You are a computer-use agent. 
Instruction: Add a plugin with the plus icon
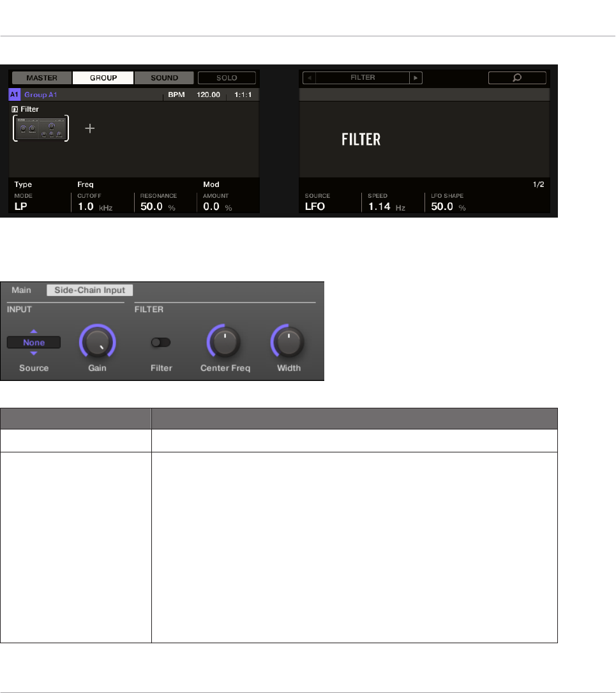pos(90,128)
